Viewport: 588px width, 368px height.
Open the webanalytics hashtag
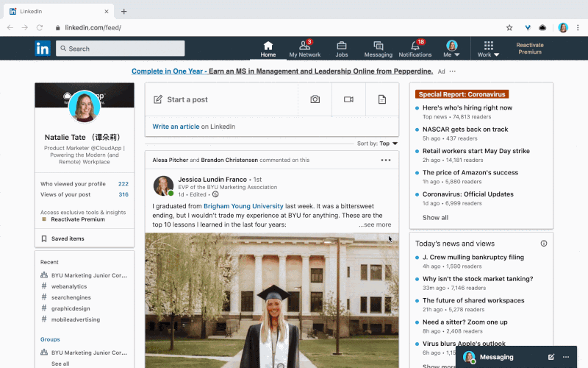(69, 286)
